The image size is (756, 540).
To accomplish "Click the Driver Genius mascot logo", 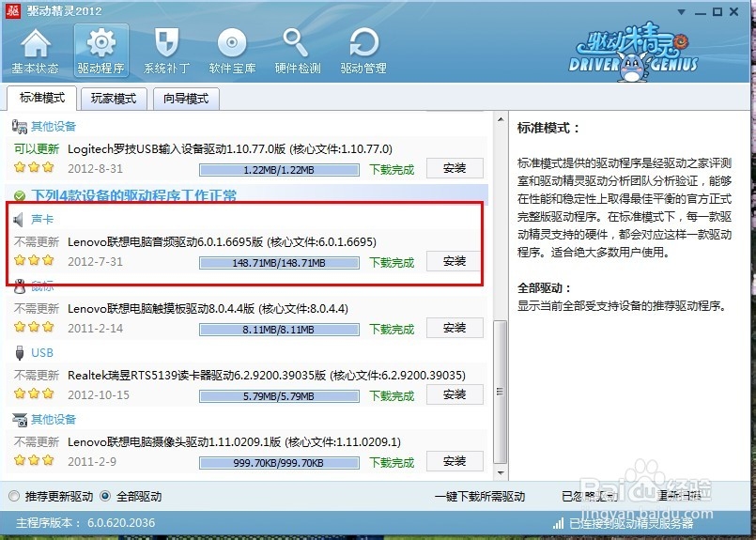I will click(x=633, y=52).
